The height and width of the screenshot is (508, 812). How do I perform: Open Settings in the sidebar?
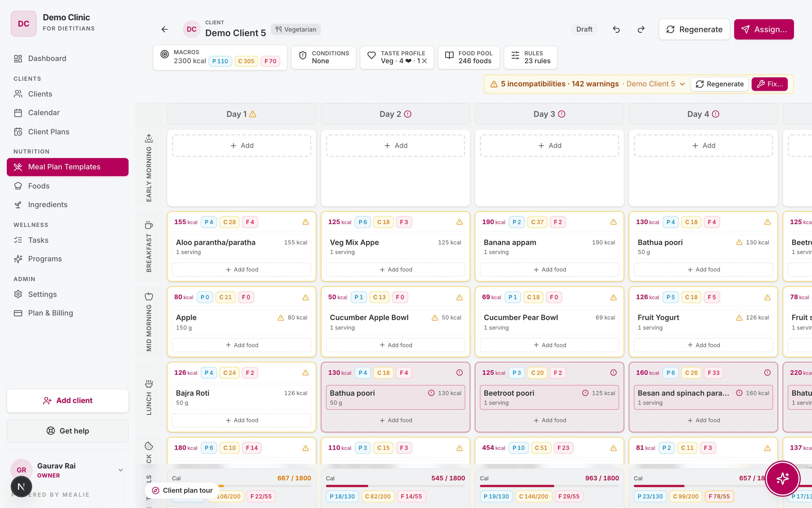tap(67, 294)
